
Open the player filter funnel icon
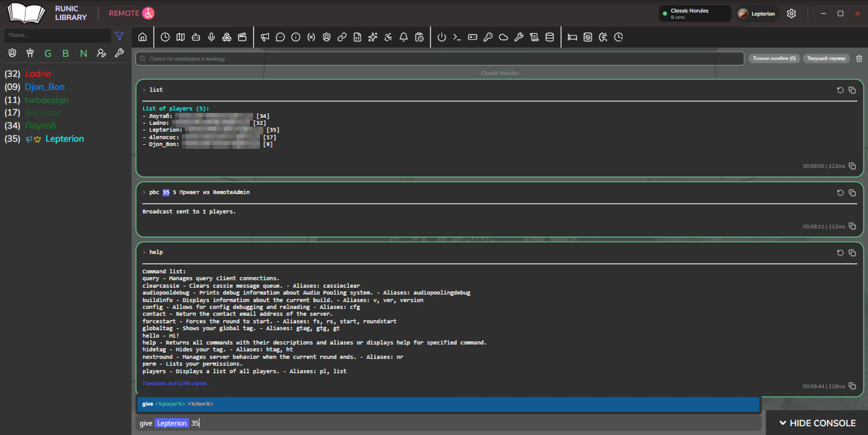click(x=119, y=35)
